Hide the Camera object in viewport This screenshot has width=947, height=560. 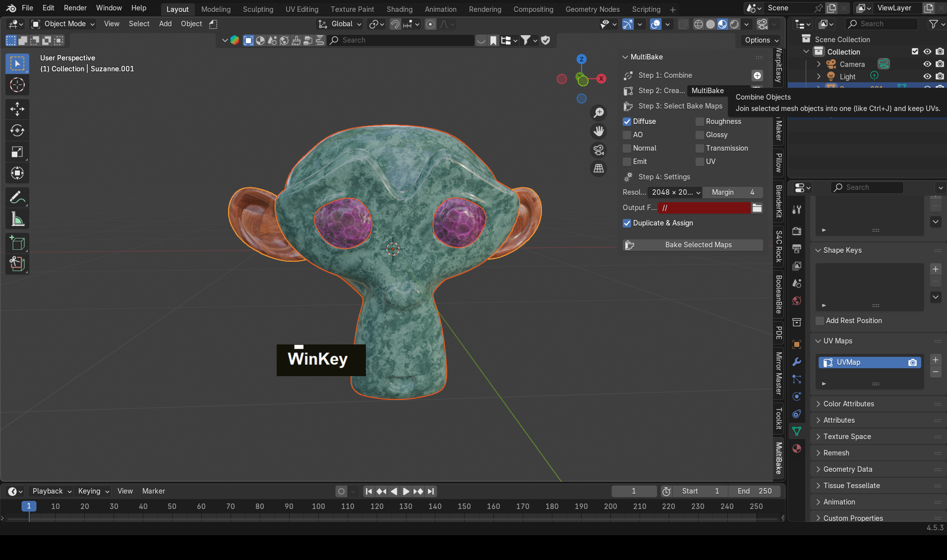click(927, 64)
